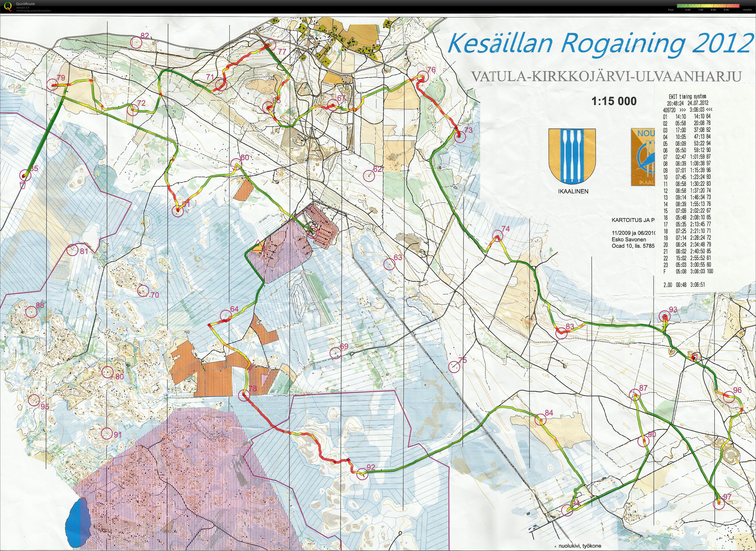The height and width of the screenshot is (551, 756).
Task: Click split row 13 09:14
Action: 687,197
